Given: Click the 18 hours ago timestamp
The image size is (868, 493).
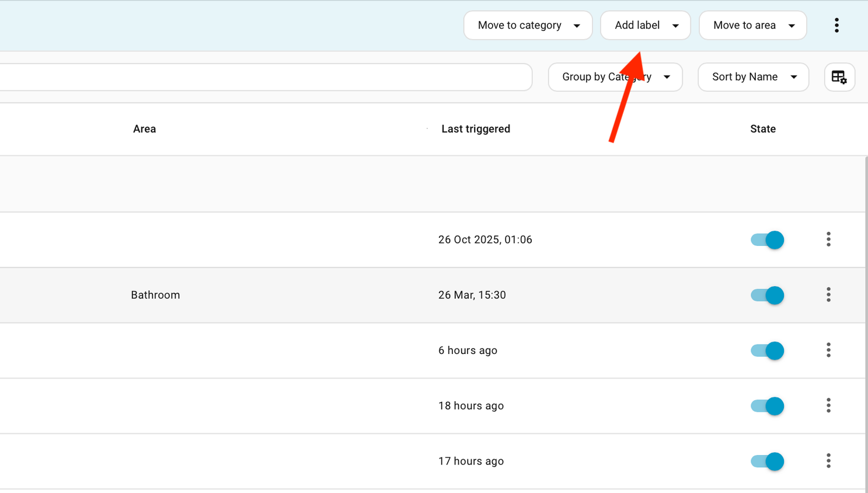Looking at the screenshot, I should tap(471, 406).
